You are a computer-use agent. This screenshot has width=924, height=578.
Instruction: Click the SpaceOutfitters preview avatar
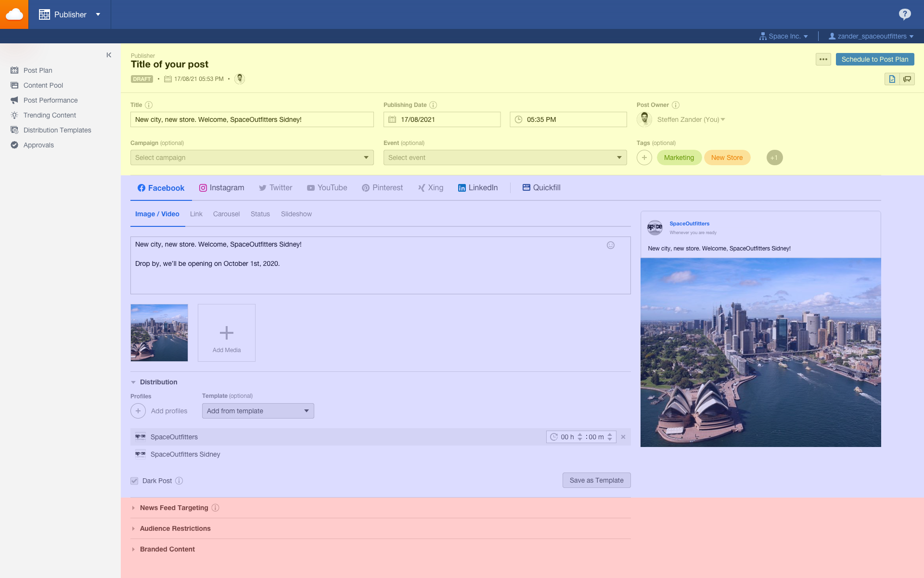654,227
